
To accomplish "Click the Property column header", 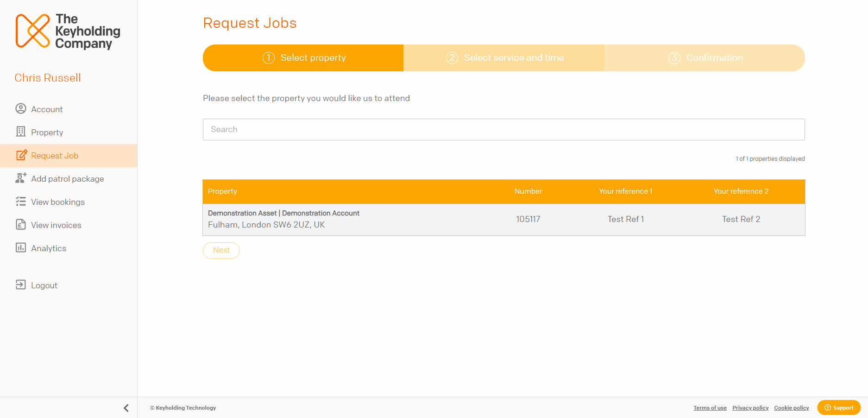I will pyautogui.click(x=222, y=191).
